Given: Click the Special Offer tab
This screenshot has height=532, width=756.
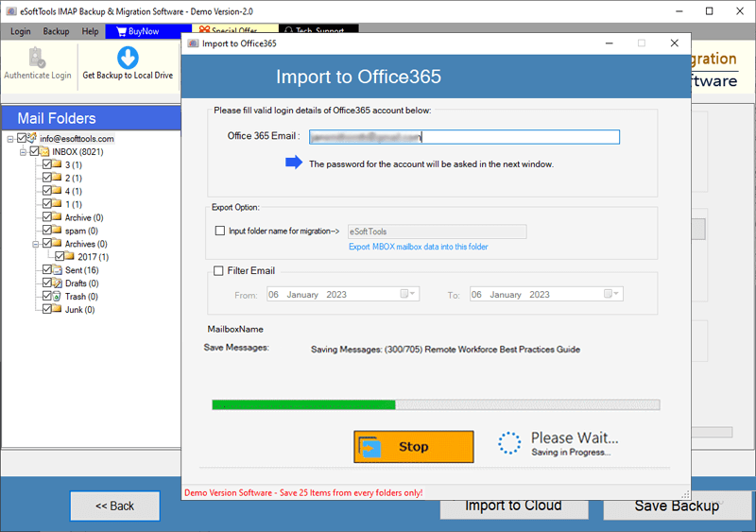Looking at the screenshot, I should pos(234,30).
